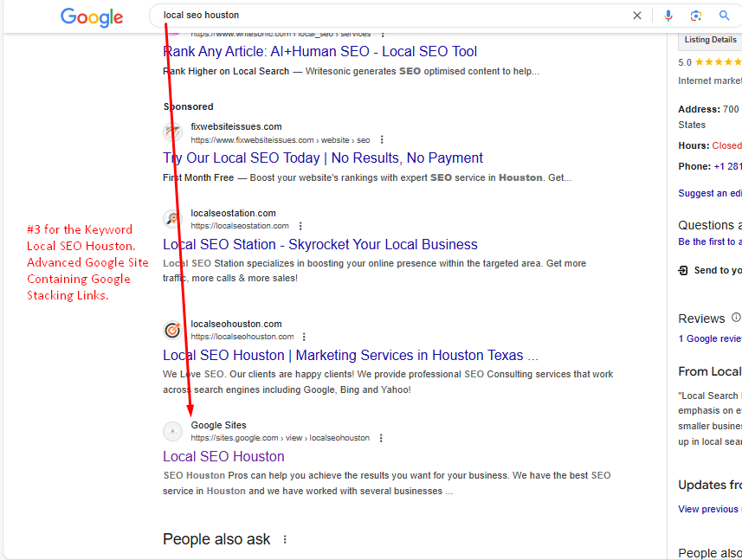Open 'Local SEO Houston | Marketing Services' result
Screen dimensions: 742x560
coord(351,355)
